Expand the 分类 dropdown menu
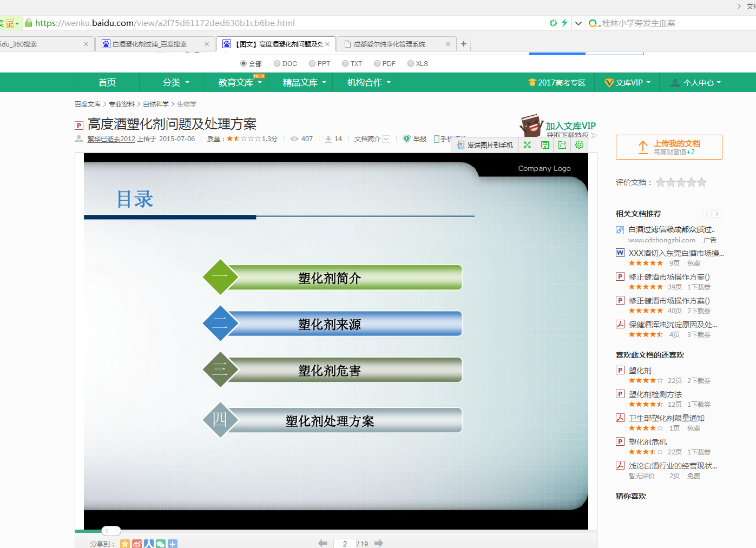The height and width of the screenshot is (548, 756). point(176,83)
